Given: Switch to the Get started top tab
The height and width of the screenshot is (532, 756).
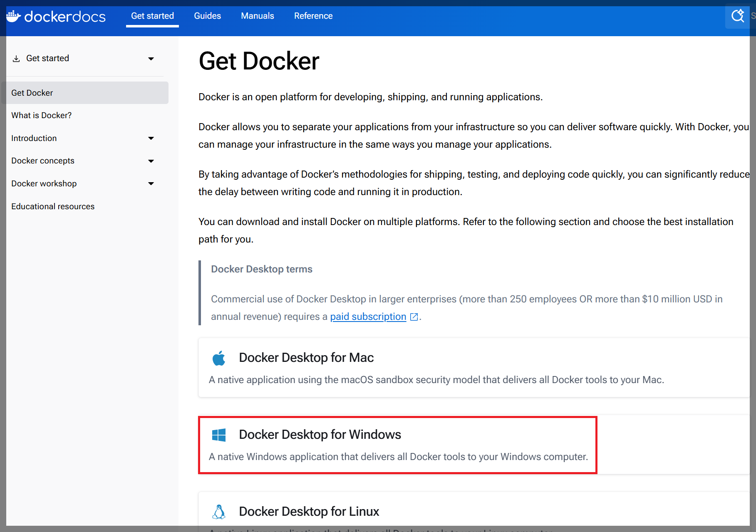Looking at the screenshot, I should pyautogui.click(x=152, y=16).
